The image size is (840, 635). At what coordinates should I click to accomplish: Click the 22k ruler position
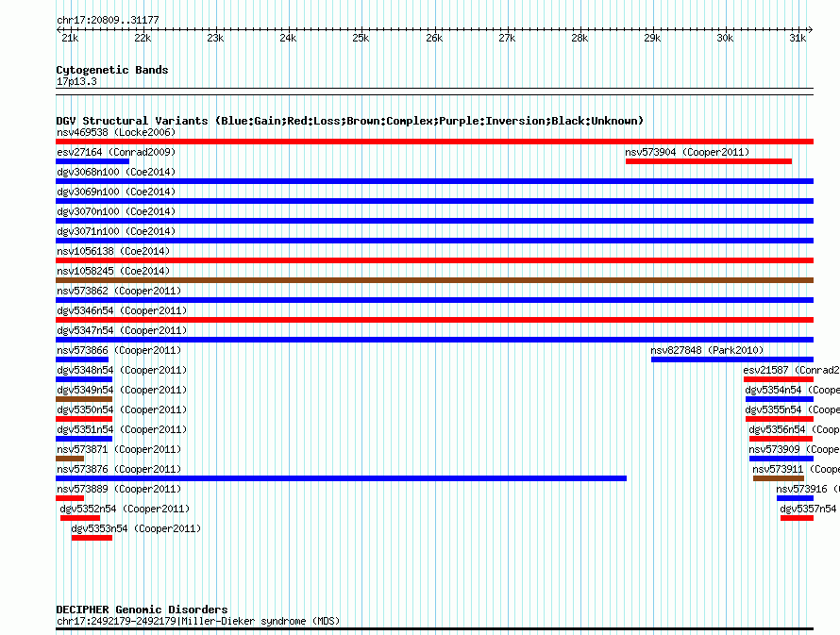[143, 38]
